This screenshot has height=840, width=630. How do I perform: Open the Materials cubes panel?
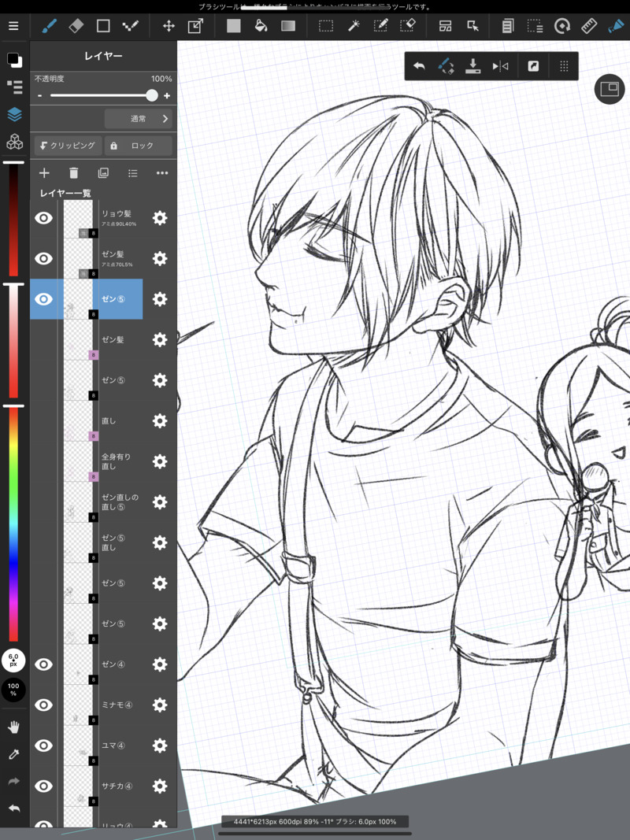click(14, 142)
